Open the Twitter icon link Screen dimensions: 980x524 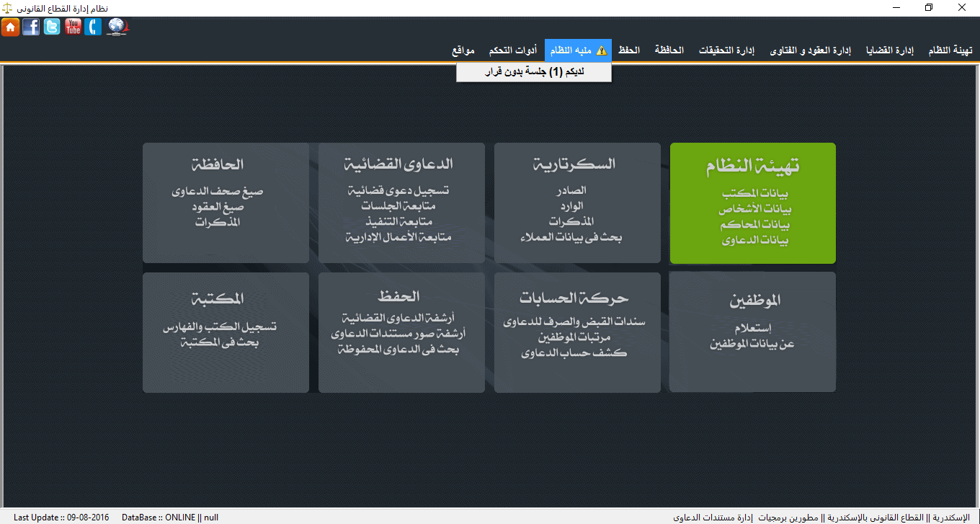52,27
